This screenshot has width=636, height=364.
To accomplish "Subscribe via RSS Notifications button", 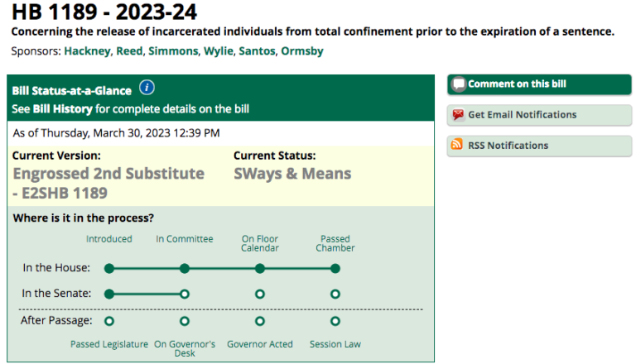I will (538, 146).
